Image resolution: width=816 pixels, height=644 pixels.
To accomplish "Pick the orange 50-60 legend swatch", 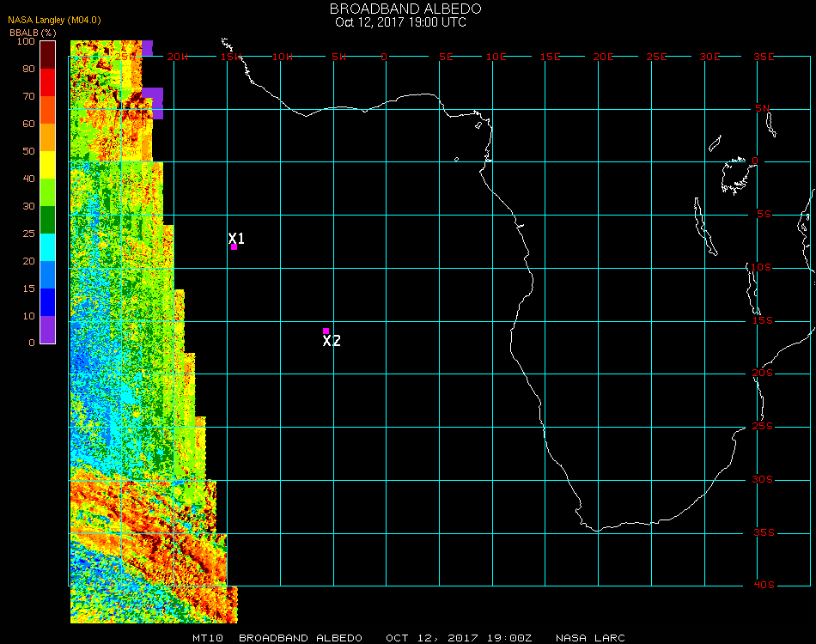I will tap(48, 137).
